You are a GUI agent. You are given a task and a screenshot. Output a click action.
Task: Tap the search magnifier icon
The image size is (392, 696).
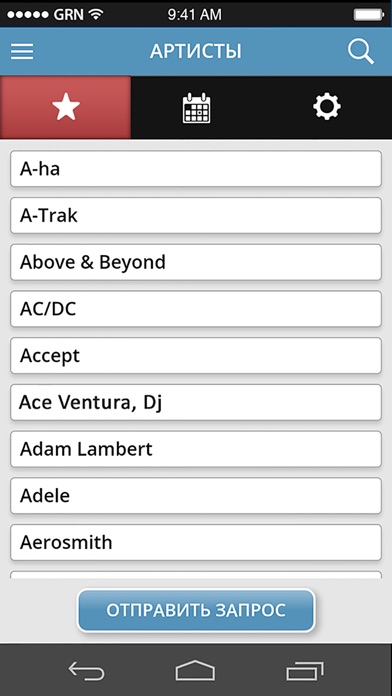tap(360, 51)
